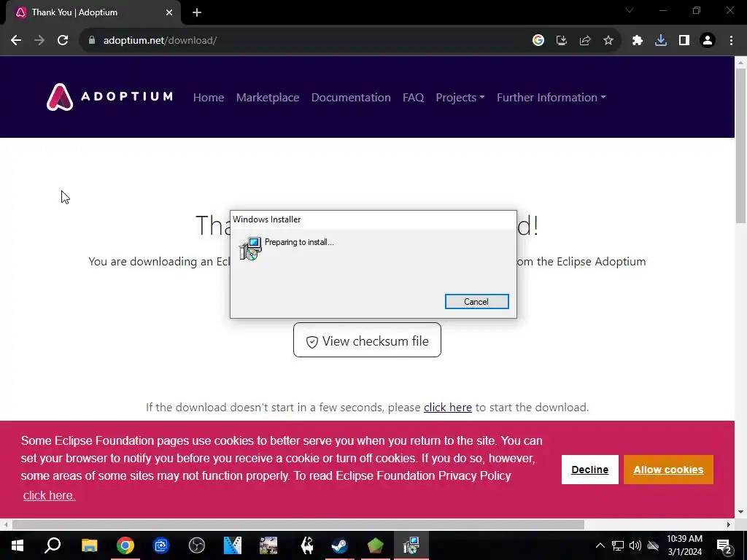
Task: Close the Thank You Adoptium tab
Action: (x=169, y=12)
